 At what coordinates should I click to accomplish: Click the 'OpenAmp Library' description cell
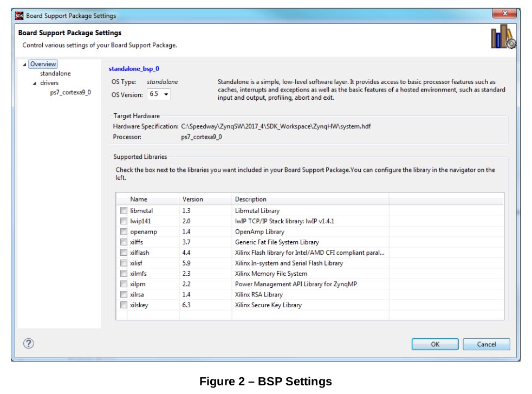pos(259,232)
